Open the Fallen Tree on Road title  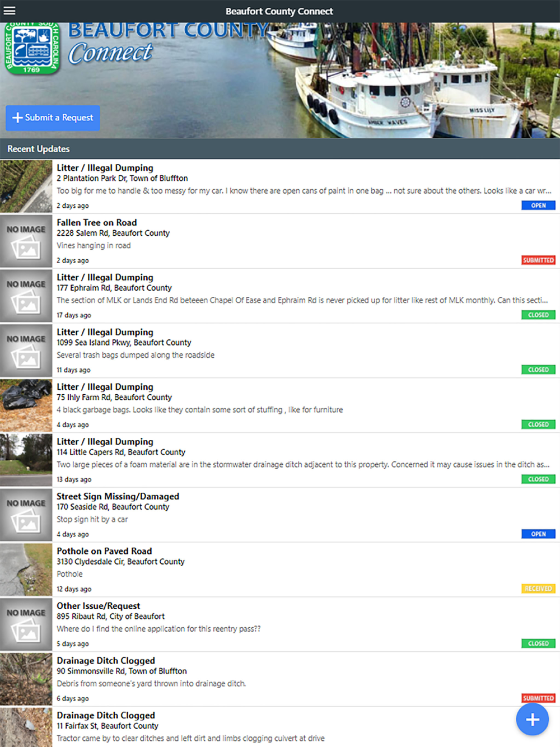coord(96,222)
